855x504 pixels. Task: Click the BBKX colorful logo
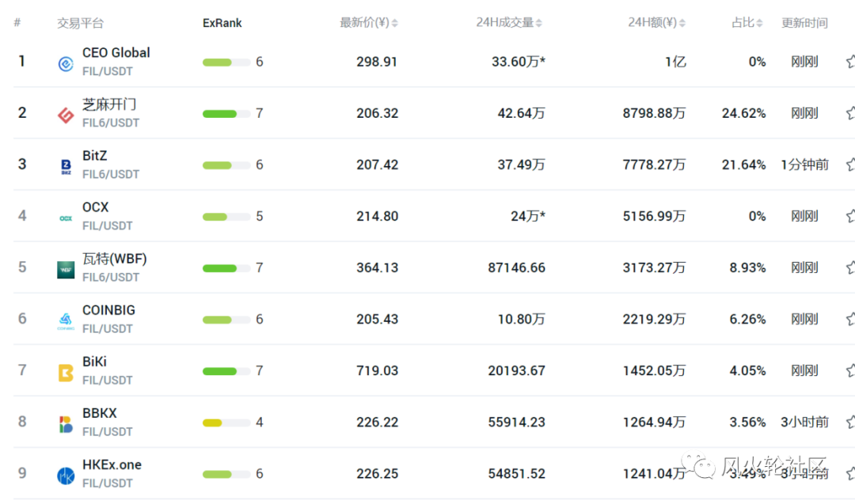66,424
